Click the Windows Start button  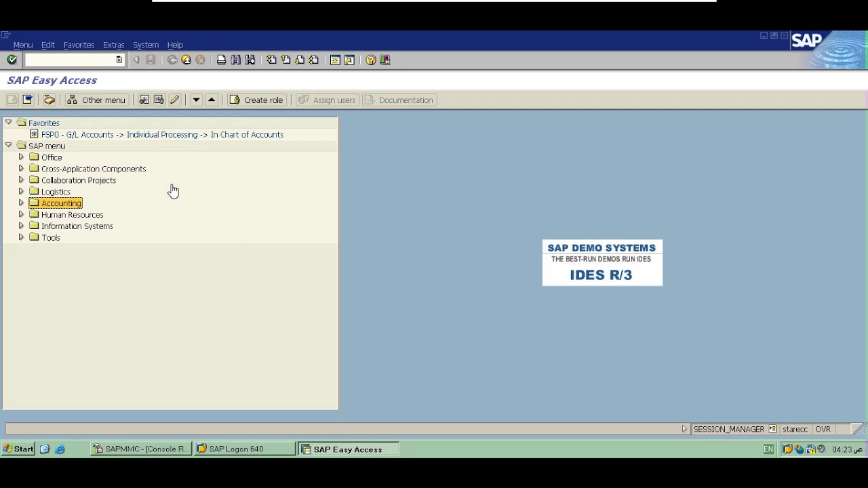18,449
